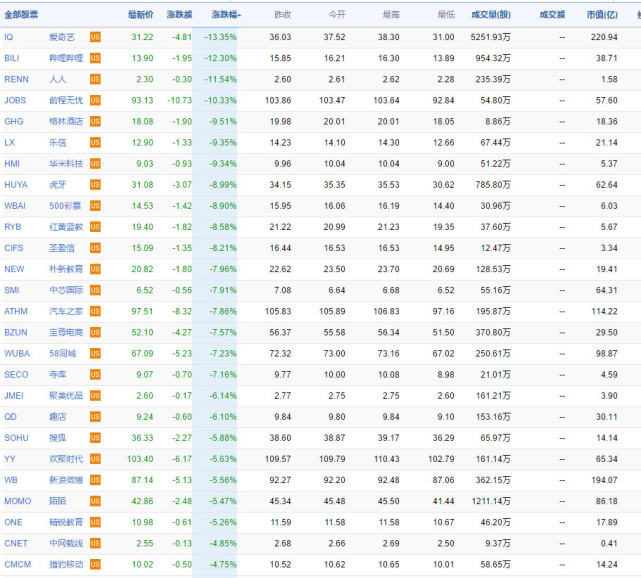The width and height of the screenshot is (641, 578).
Task: Click the US badge in the JOBS row
Action: pyautogui.click(x=95, y=101)
